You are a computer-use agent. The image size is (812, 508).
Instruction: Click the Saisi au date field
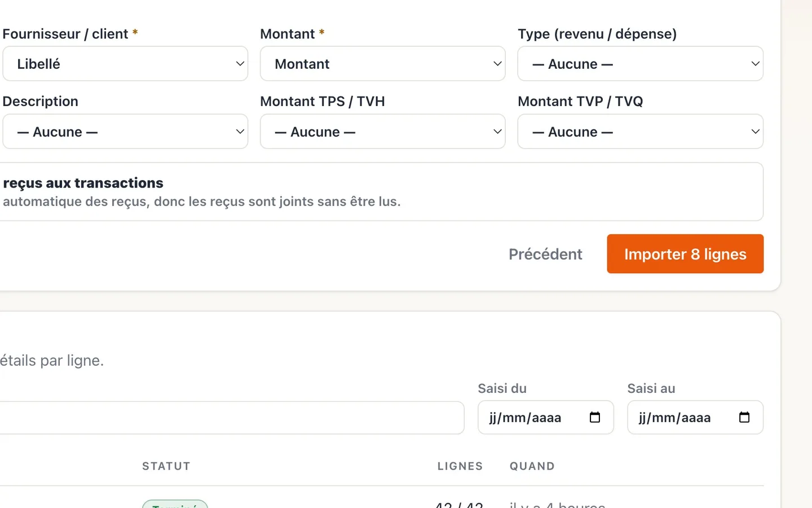[x=695, y=417]
